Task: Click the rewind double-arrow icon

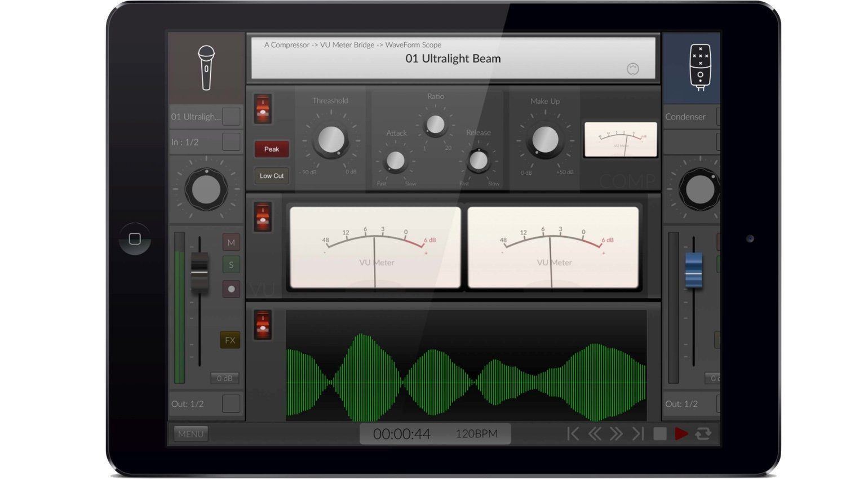Action: (x=594, y=433)
